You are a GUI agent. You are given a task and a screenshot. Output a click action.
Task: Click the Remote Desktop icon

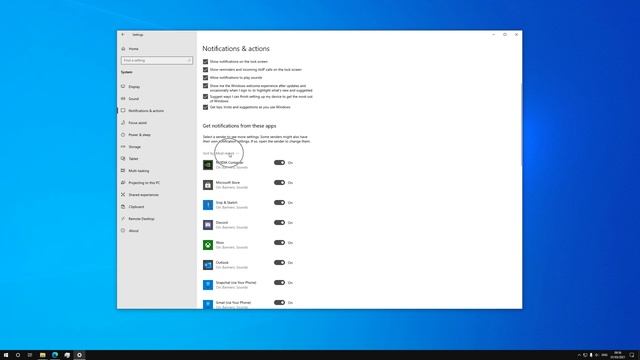pyautogui.click(x=123, y=218)
